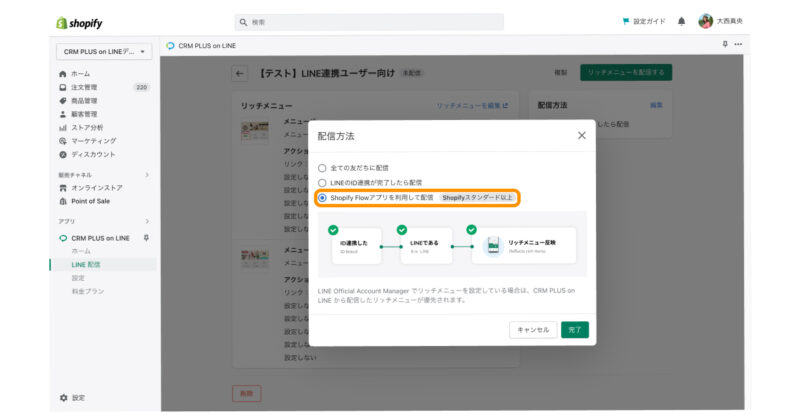Open the more options dots in app header
The image size is (800, 420).
click(738, 44)
